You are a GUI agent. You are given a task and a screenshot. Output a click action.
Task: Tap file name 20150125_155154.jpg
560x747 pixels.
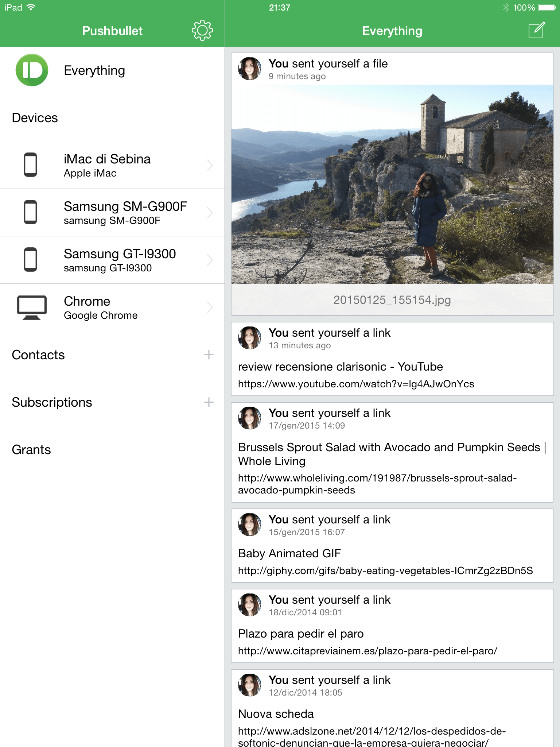coord(392,300)
